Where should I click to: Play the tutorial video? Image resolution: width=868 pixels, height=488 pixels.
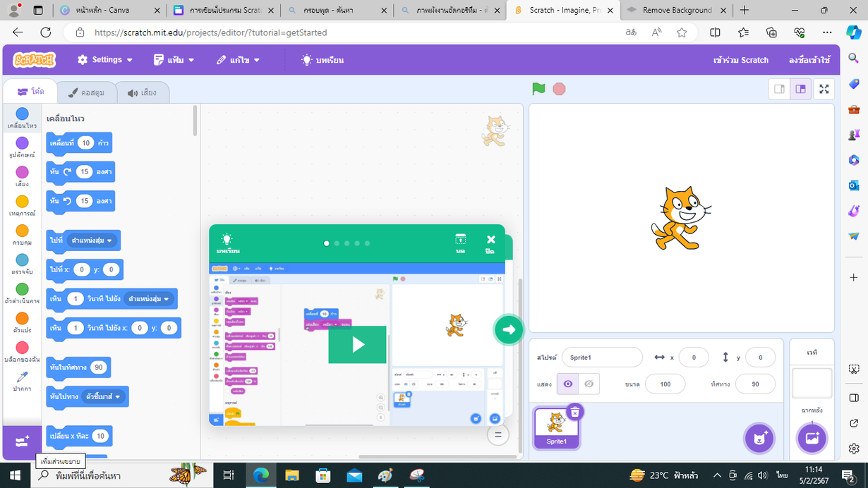357,344
